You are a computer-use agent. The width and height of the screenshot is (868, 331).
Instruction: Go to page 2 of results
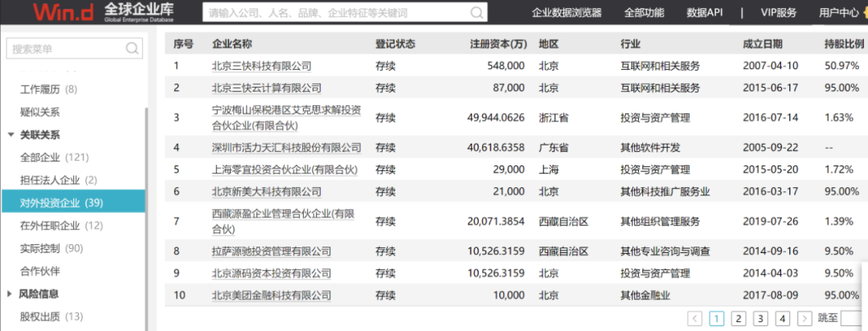(738, 318)
